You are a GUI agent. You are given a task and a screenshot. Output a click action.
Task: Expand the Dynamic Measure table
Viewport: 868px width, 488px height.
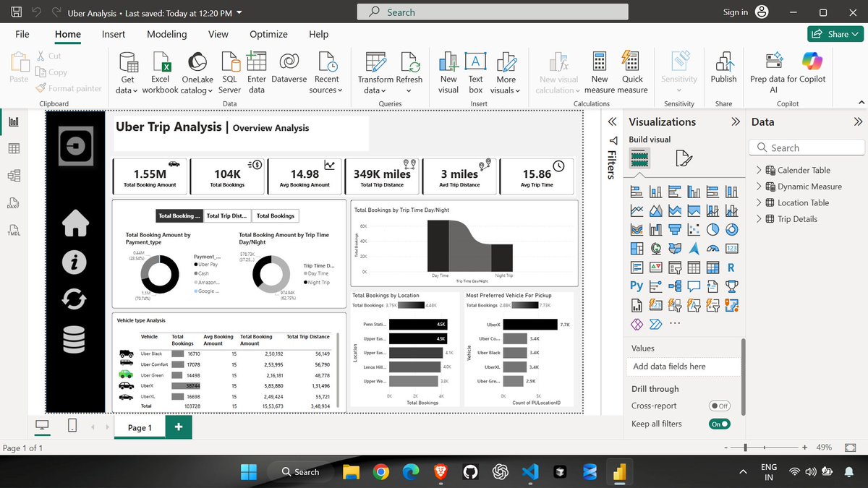(759, 187)
